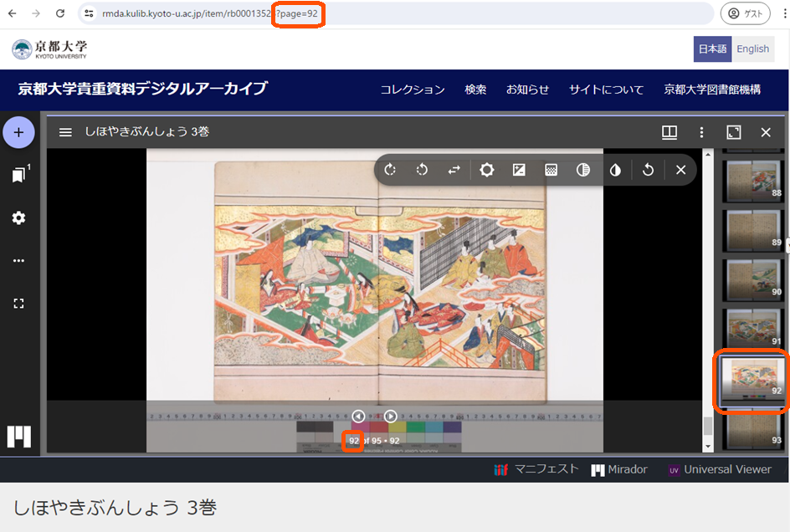The width and height of the screenshot is (790, 532).
Task: Select thumbnail page 93
Action: (753, 430)
